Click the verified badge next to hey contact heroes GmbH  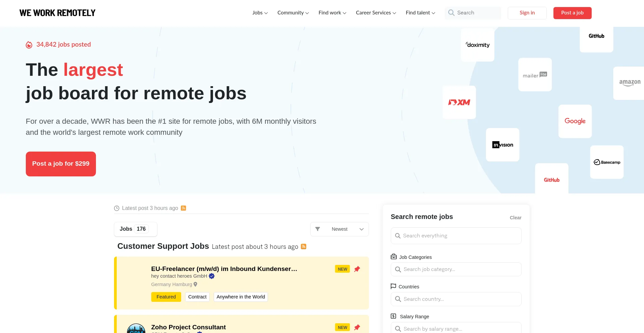212,276
